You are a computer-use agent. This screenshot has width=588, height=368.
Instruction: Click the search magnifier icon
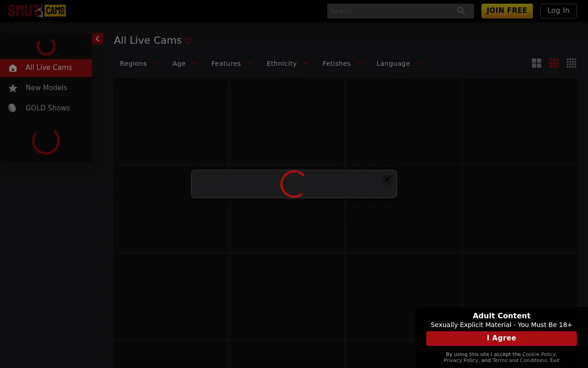[x=461, y=11]
